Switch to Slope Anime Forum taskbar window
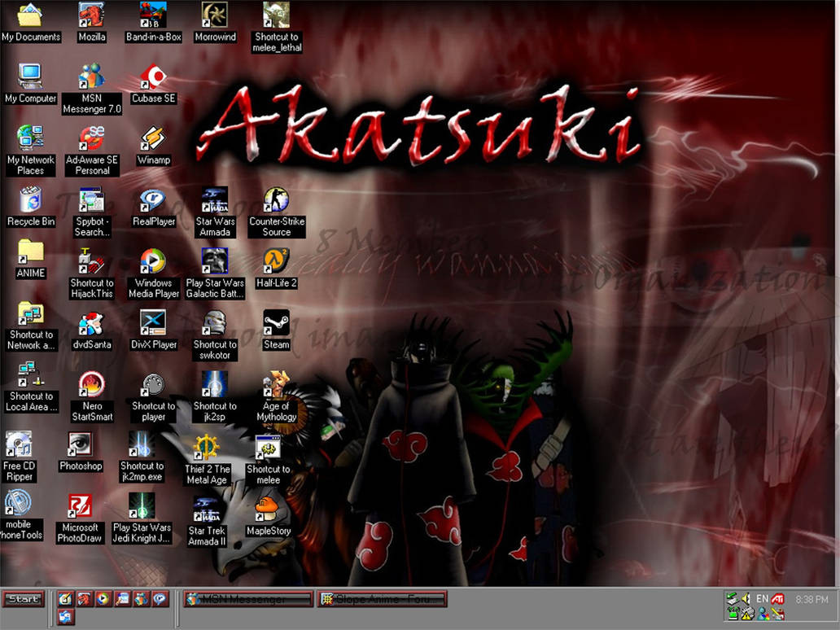 tap(382, 599)
